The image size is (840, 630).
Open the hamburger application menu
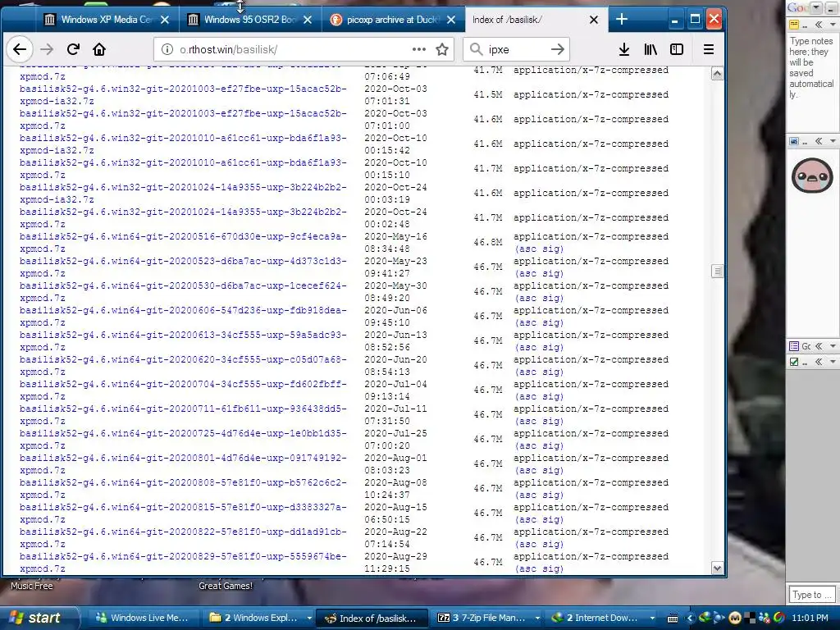coord(709,49)
